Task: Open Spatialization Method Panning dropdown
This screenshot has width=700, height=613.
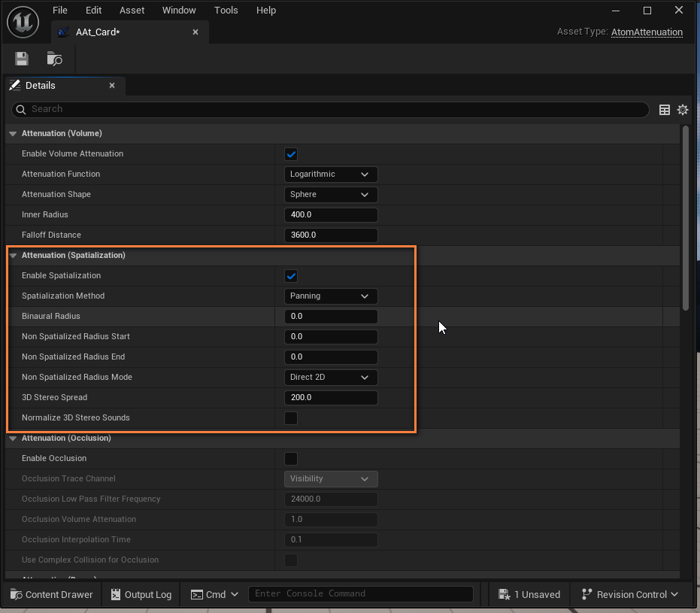Action: (331, 296)
